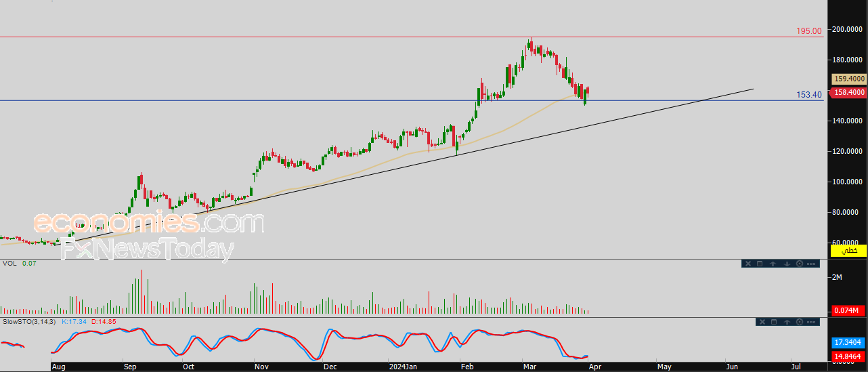Open SlowSTO indicator settings gear
This screenshot has width=868, height=372.
coord(800,322)
